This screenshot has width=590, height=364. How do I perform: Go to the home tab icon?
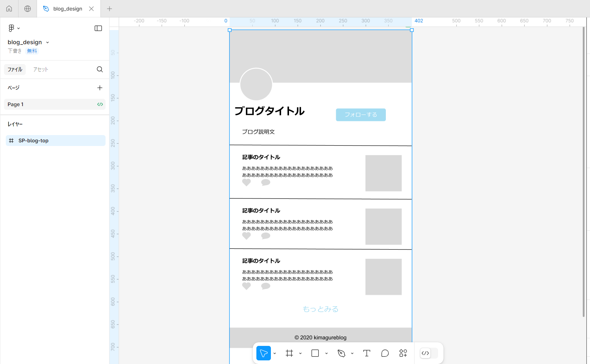click(x=9, y=9)
